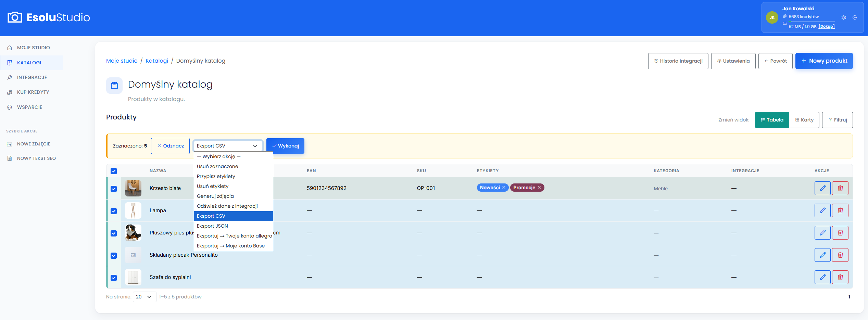Open Szafa do sypialni product thumbnail

[133, 277]
